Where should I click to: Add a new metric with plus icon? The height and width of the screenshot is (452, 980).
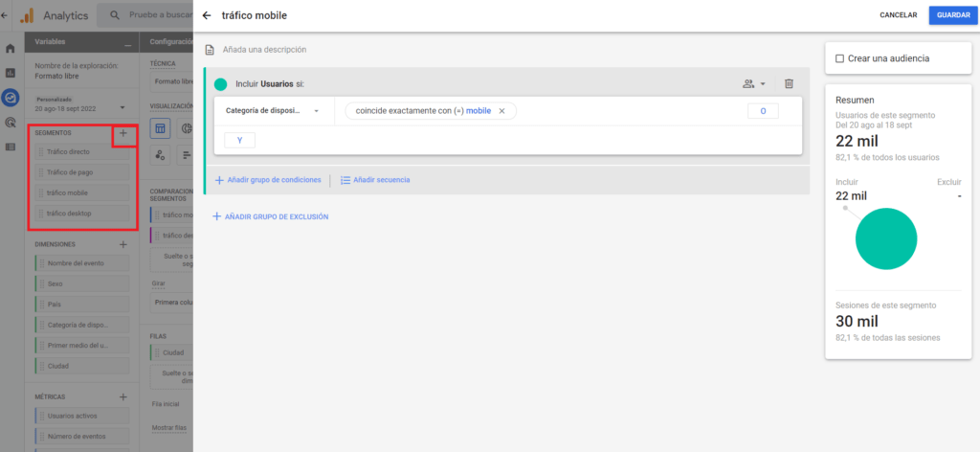pos(123,397)
